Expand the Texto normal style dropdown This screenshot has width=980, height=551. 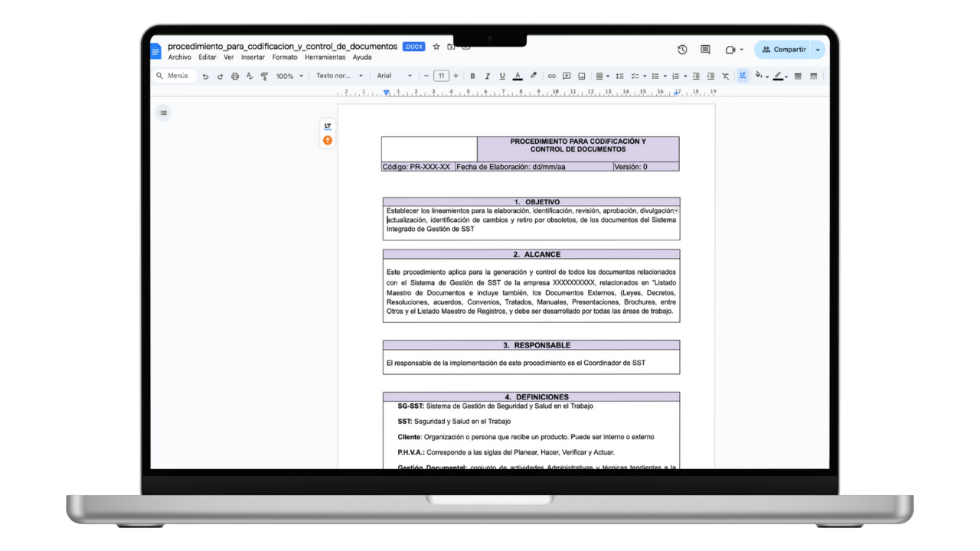[340, 76]
